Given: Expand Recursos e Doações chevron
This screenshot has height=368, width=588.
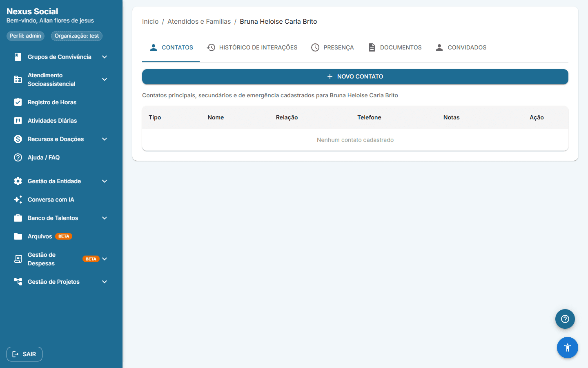Looking at the screenshot, I should click(x=105, y=139).
